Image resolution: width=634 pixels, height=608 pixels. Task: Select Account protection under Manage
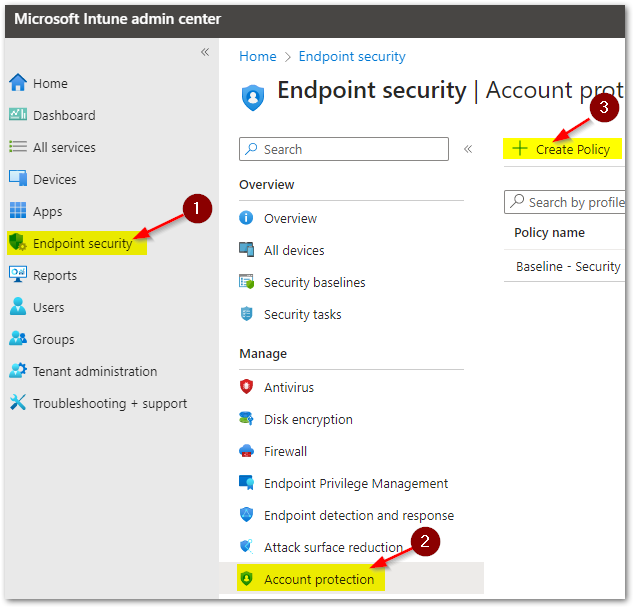pyautogui.click(x=319, y=579)
